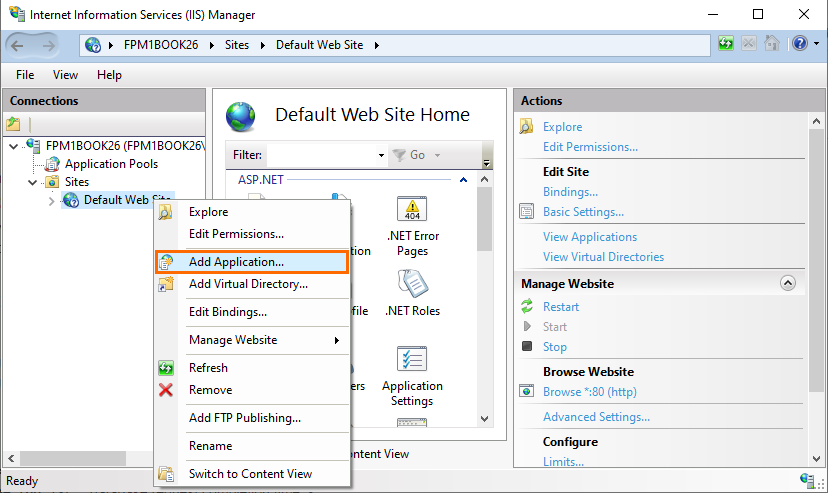Image resolution: width=828 pixels, height=493 pixels.
Task: Select Application Pools in Connections tree
Action: coord(111,164)
